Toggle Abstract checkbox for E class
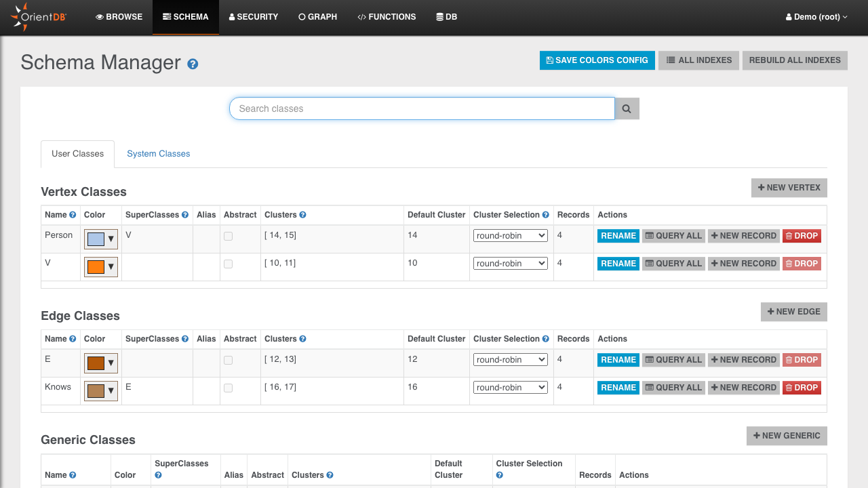 pyautogui.click(x=228, y=361)
